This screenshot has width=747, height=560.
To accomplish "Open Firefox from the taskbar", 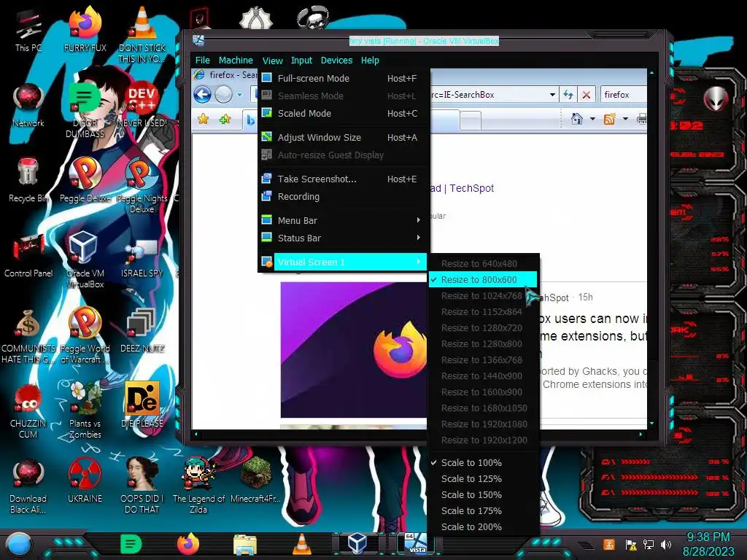I will 188,544.
